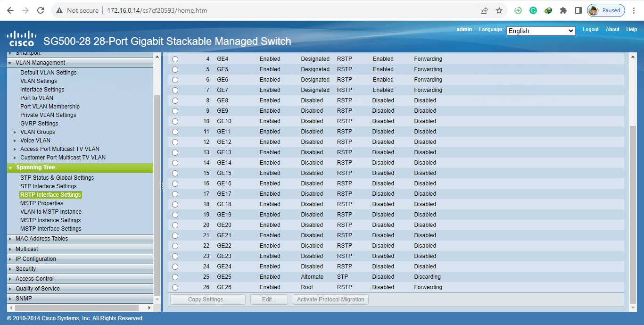Viewport: 644px width, 325px height.
Task: Open GVRP Settings page
Action: click(39, 124)
